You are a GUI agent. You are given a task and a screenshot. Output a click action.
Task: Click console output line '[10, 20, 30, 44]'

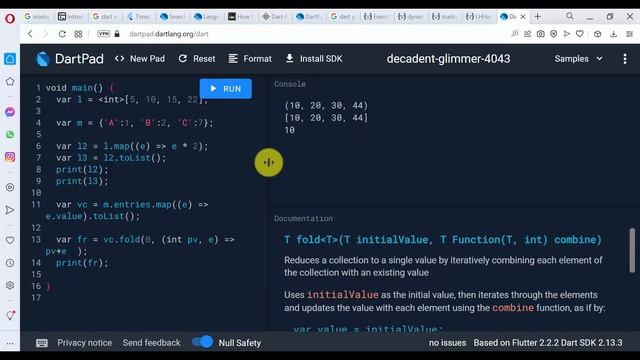(x=326, y=118)
